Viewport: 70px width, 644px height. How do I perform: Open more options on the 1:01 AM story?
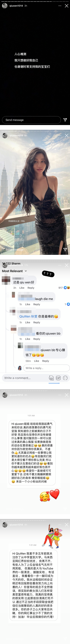tap(60, 395)
